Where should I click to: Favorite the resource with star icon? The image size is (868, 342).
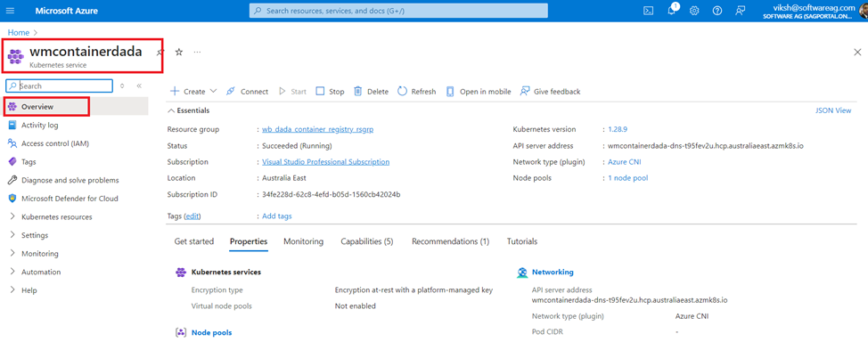click(x=179, y=52)
